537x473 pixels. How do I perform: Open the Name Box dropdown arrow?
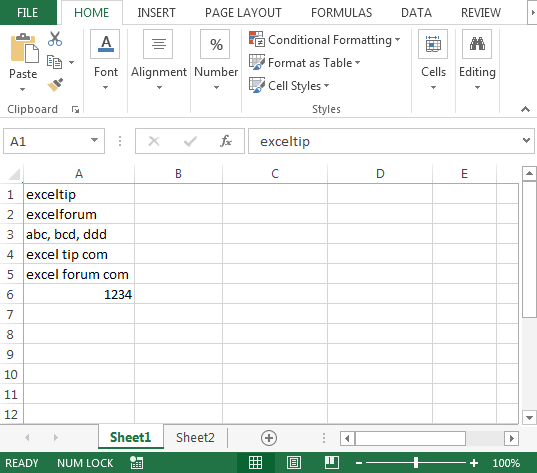click(x=94, y=140)
